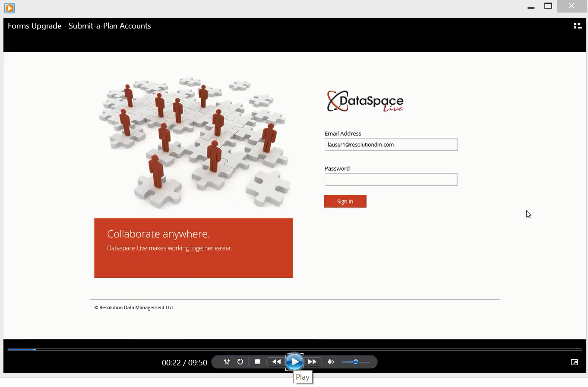The image size is (588, 387).
Task: Turn repeat on
Action: pyautogui.click(x=240, y=362)
